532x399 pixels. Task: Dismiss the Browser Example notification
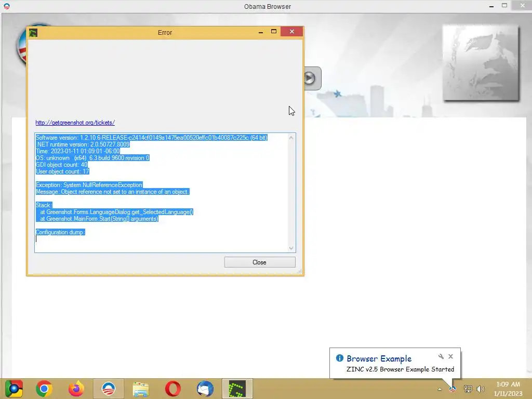(x=450, y=356)
